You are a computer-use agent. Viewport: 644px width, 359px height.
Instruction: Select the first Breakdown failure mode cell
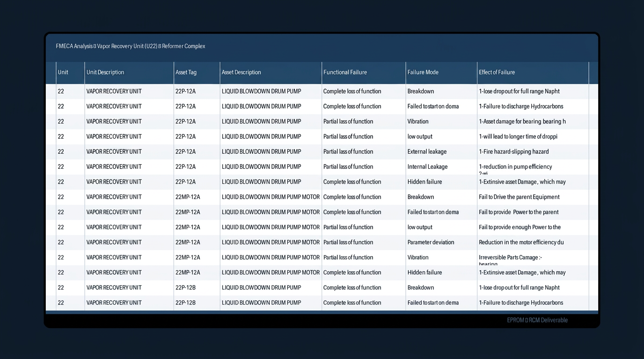coord(420,91)
